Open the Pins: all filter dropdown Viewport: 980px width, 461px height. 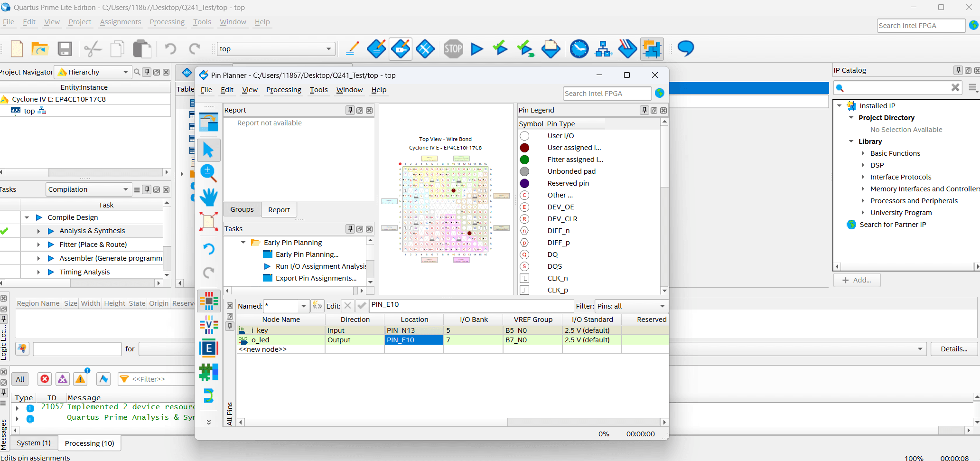[631, 306]
